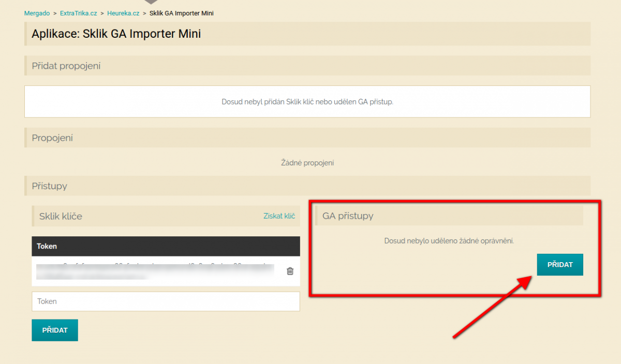Click the blurred token value row
Screen dimensions: 621x364
pos(166,271)
